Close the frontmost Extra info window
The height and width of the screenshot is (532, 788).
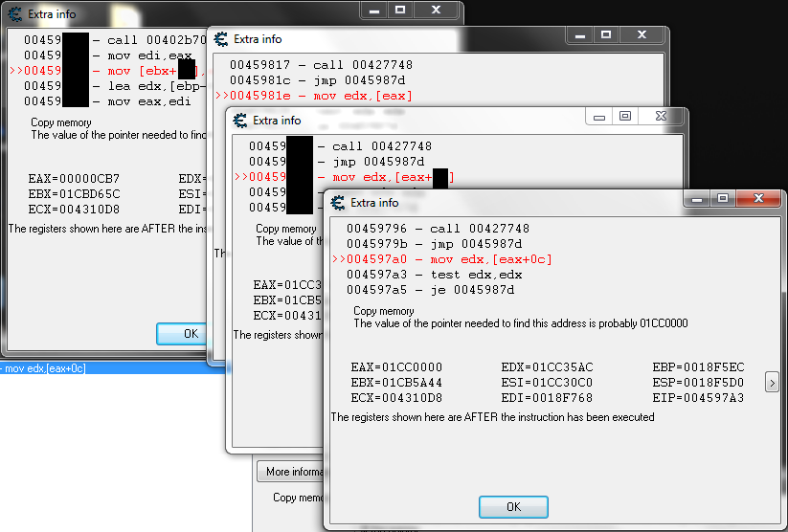point(759,198)
